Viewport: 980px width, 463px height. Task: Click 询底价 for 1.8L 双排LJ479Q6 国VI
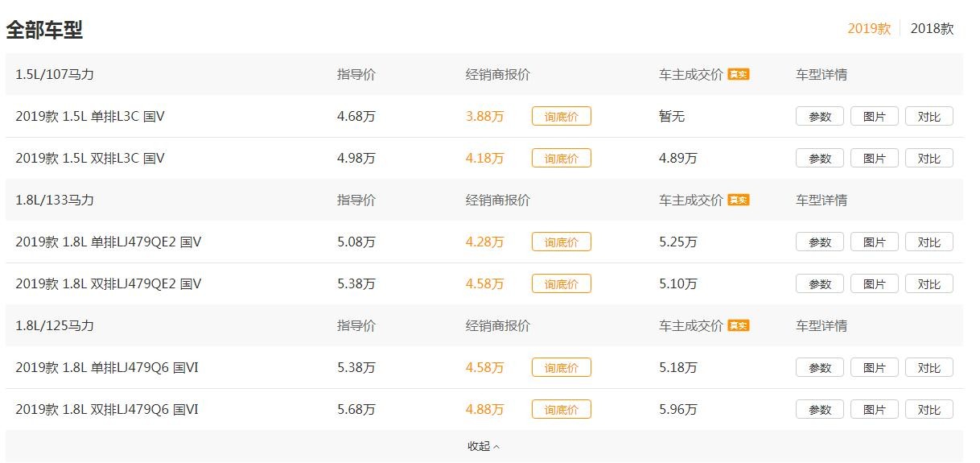(561, 410)
